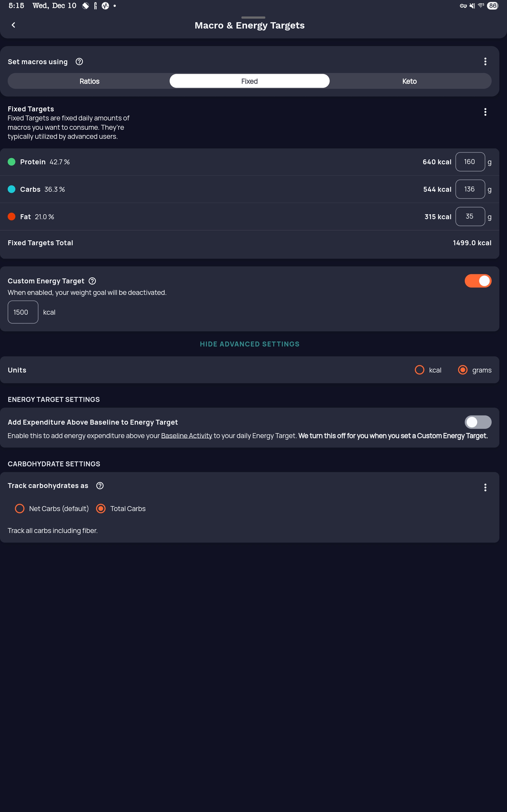Image resolution: width=507 pixels, height=812 pixels.
Task: Select Net Carbs (default) radio button
Action: 20,509
